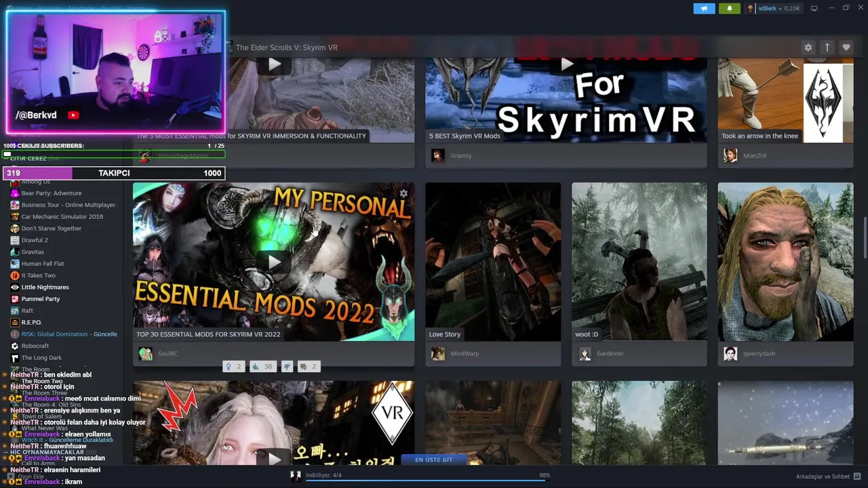Open the game page settings gear
Screen dimensions: 868x488
(x=808, y=47)
